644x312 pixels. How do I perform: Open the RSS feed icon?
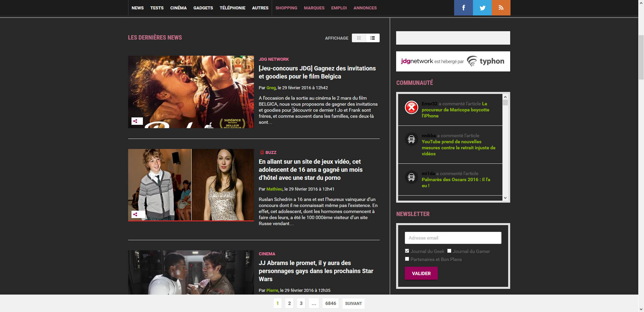pos(501,8)
